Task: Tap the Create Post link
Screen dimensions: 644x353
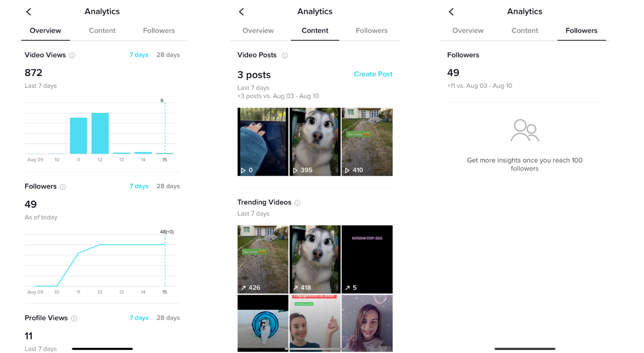Action: 373,74
